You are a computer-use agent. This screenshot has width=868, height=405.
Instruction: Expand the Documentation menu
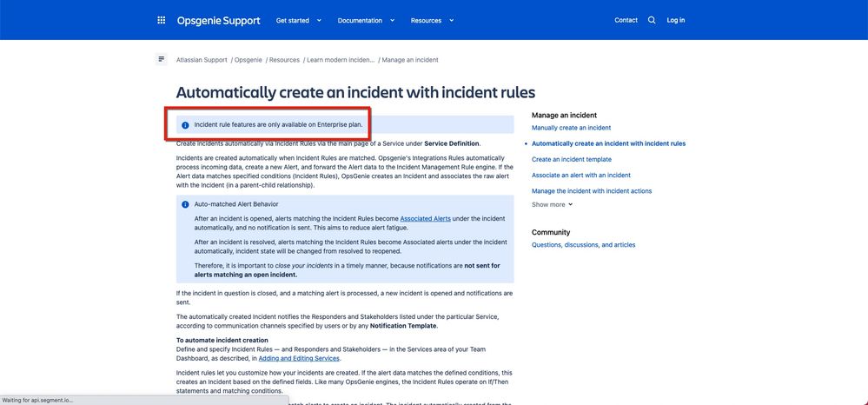[366, 21]
